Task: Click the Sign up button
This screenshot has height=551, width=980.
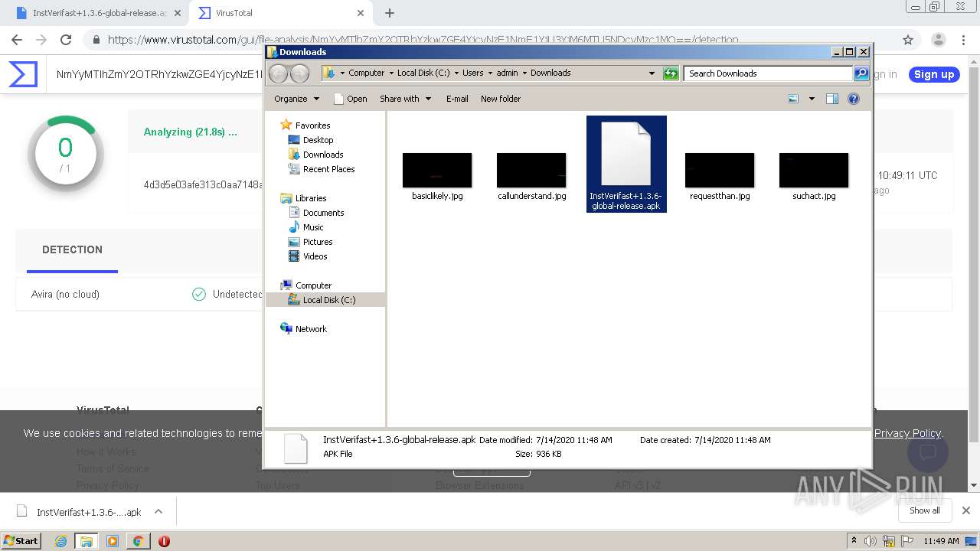Action: (x=934, y=74)
